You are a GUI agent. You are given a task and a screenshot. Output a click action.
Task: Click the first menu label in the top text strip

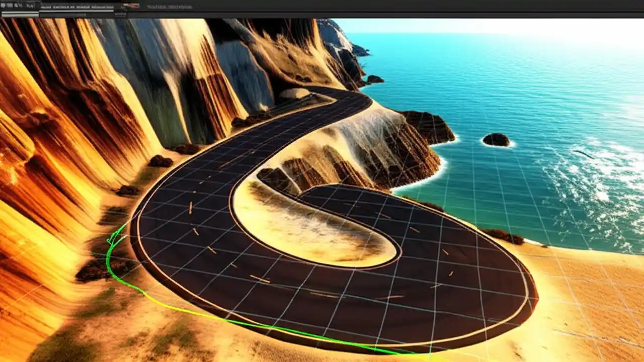click(x=45, y=8)
